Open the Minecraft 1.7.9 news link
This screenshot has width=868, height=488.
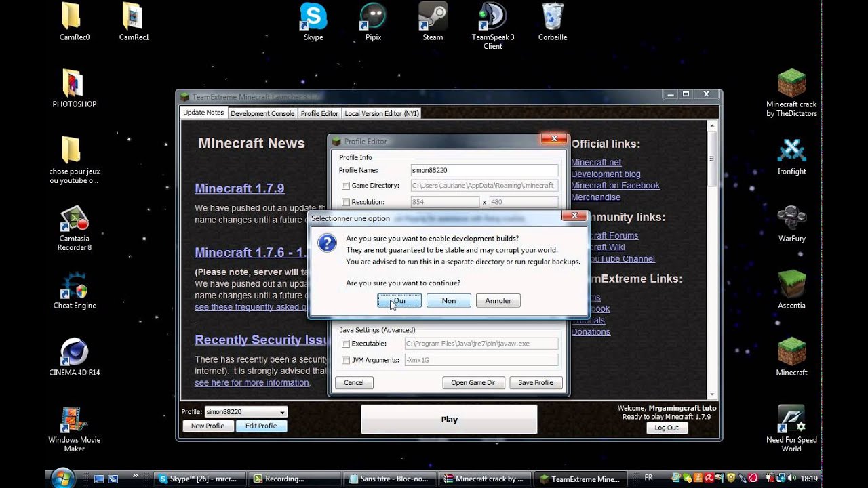point(239,188)
